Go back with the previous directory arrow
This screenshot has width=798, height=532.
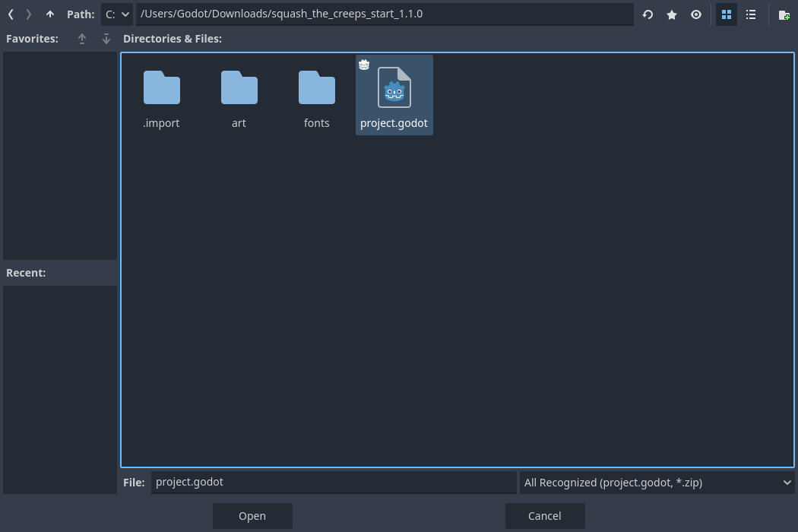coord(10,14)
